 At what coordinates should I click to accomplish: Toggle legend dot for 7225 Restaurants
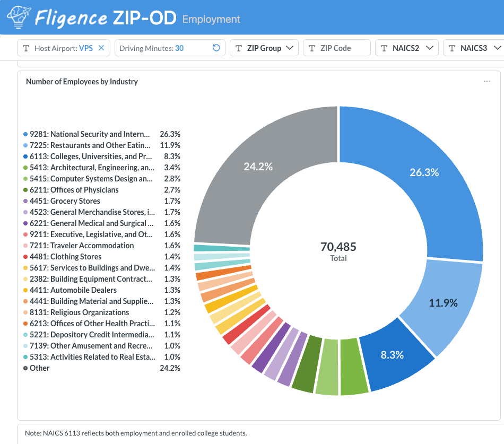(25, 145)
